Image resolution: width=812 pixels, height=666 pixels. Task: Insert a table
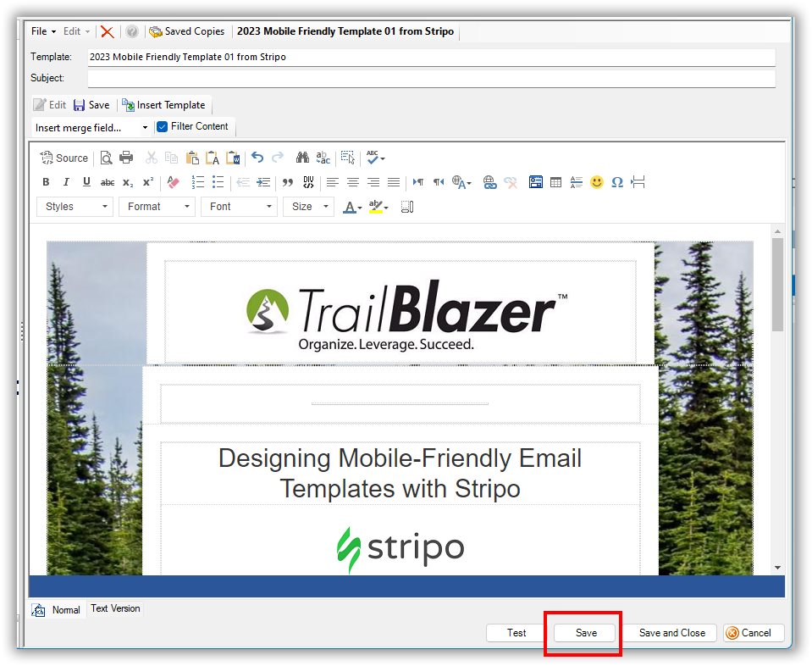[555, 182]
